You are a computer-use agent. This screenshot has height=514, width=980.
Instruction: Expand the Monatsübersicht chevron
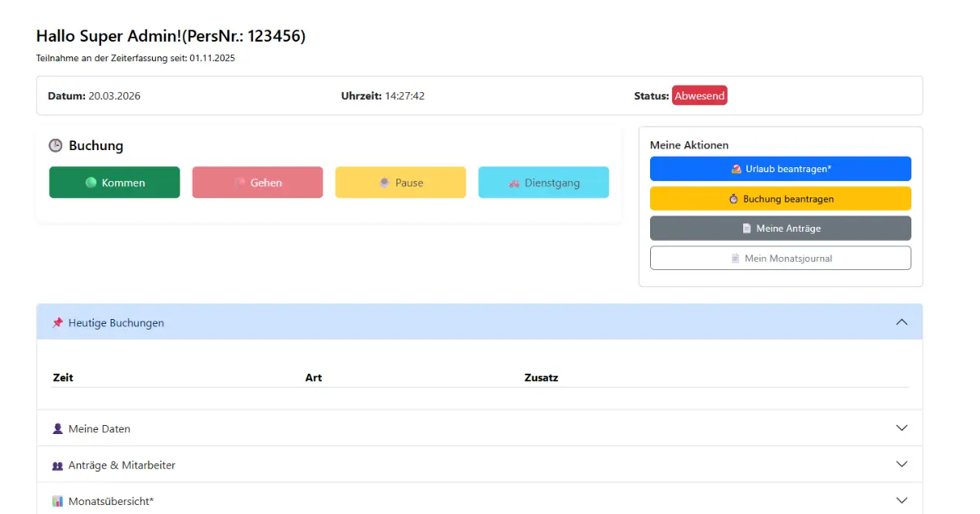[x=902, y=500]
